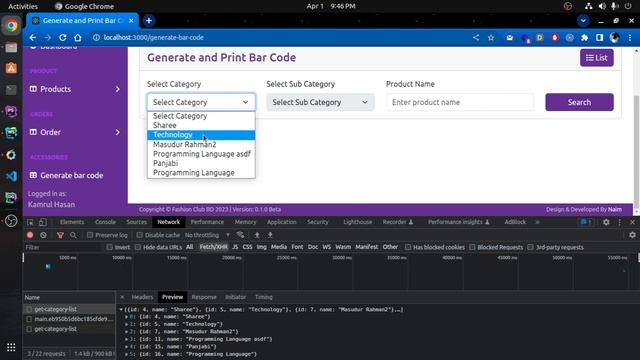640x360 pixels.
Task: Open network search magnifier
Action: click(73, 235)
